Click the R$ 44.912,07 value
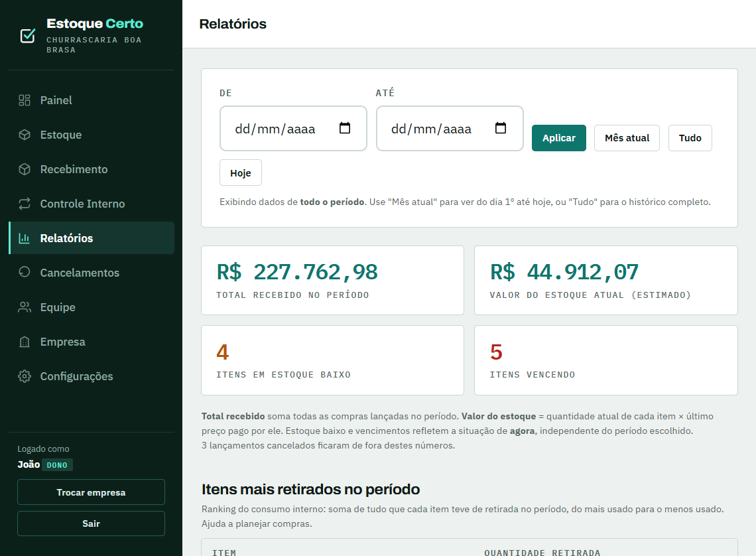 564,272
